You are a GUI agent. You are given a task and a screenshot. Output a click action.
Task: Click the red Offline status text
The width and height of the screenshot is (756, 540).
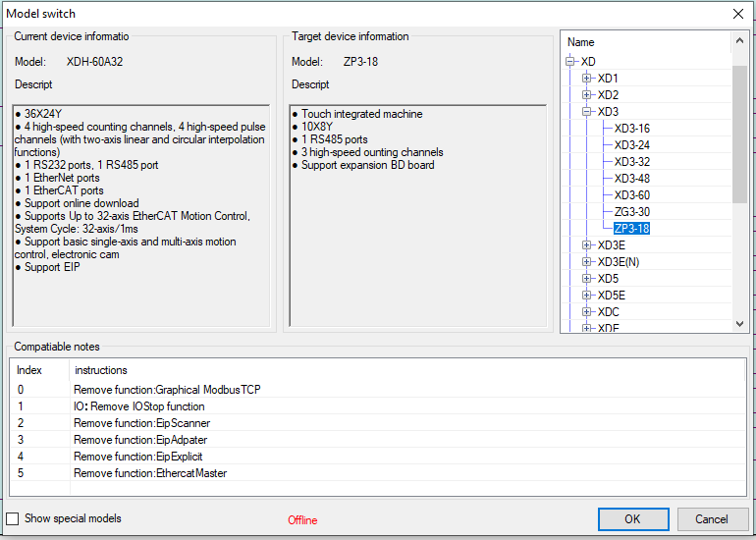tap(302, 520)
